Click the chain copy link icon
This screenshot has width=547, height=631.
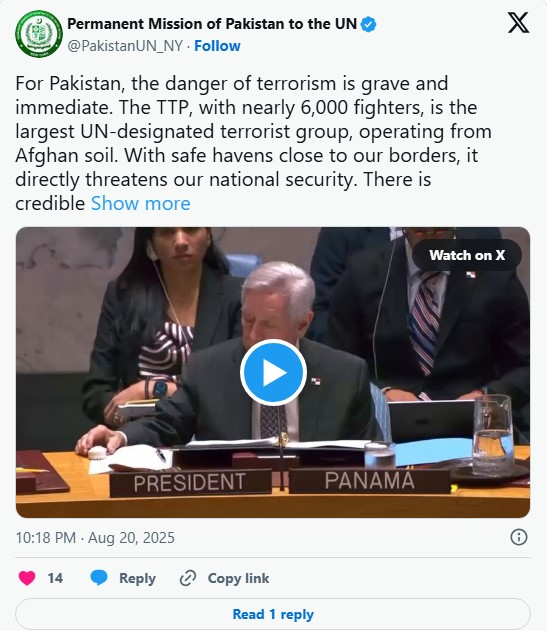coord(188,578)
